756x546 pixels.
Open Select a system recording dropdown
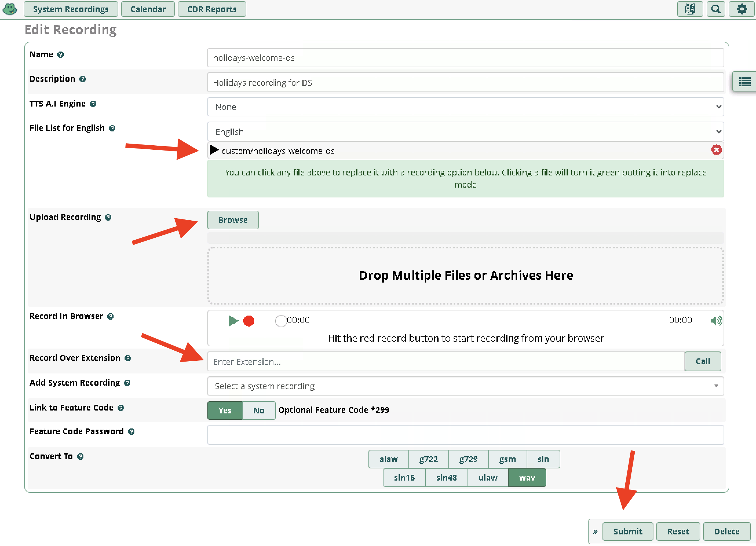pos(466,386)
